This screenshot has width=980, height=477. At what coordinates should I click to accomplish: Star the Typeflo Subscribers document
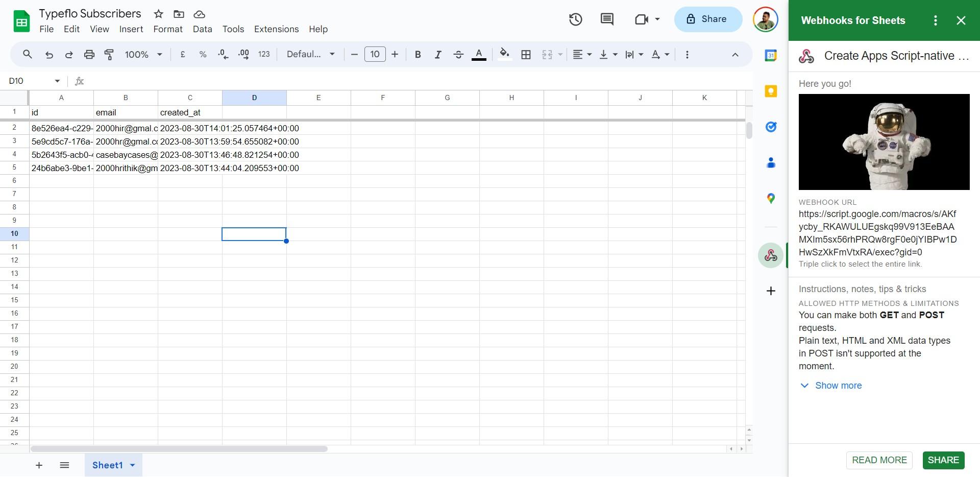(159, 14)
